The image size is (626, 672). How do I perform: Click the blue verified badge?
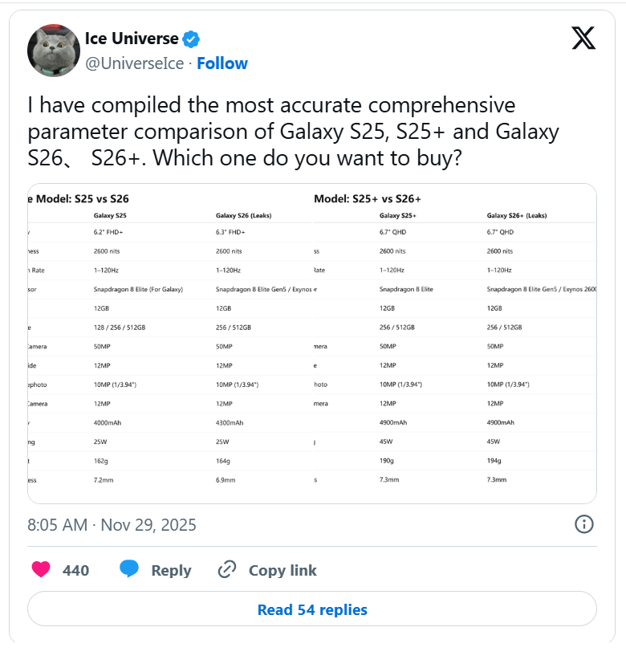190,39
